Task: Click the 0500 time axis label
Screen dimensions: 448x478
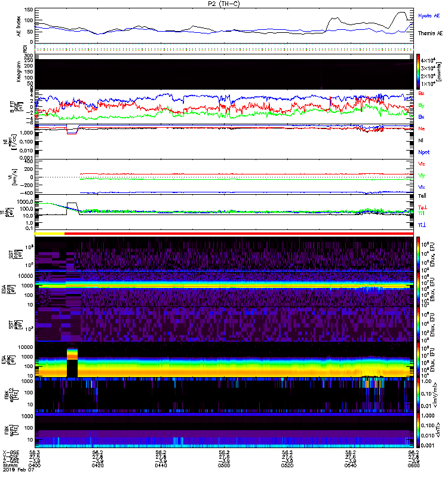Action: coord(224,465)
